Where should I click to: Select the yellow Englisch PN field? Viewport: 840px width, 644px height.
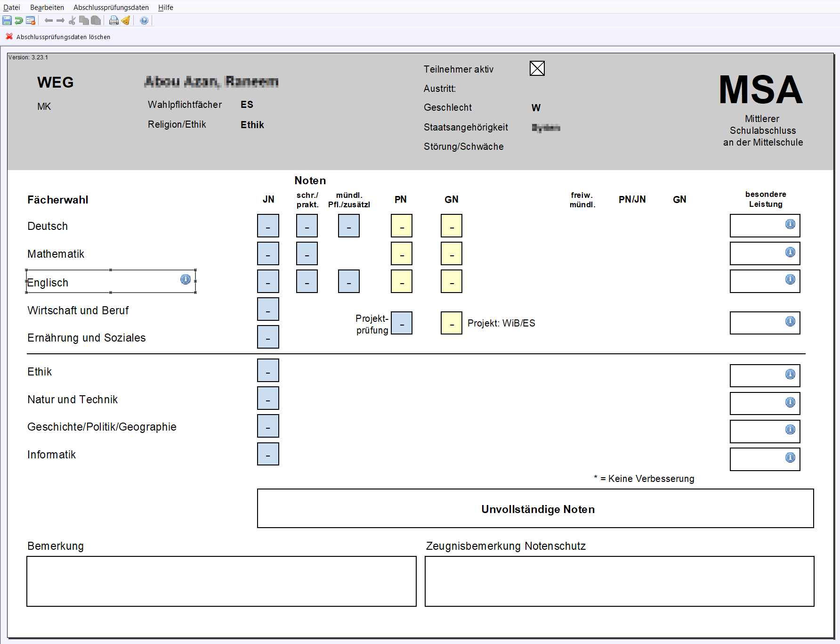tap(402, 281)
